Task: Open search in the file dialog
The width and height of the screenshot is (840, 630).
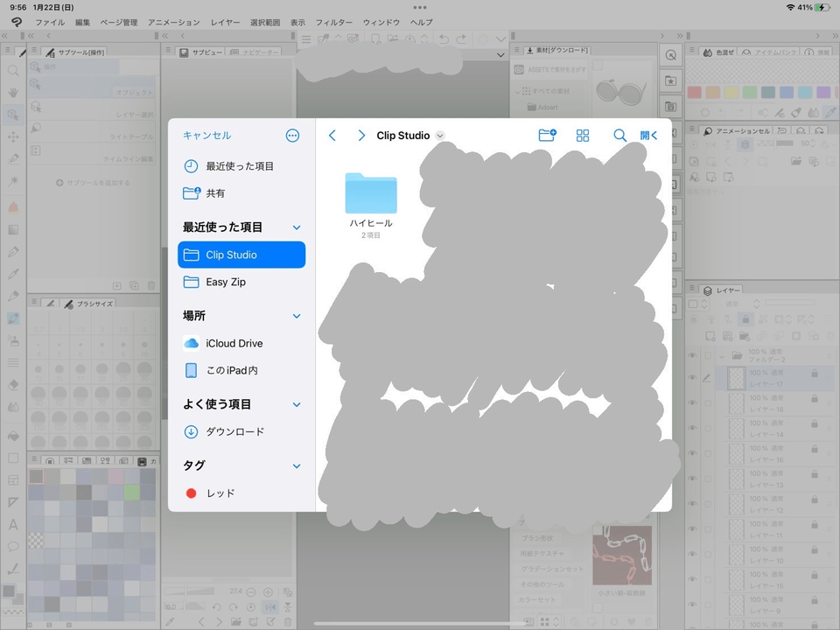Action: click(619, 136)
